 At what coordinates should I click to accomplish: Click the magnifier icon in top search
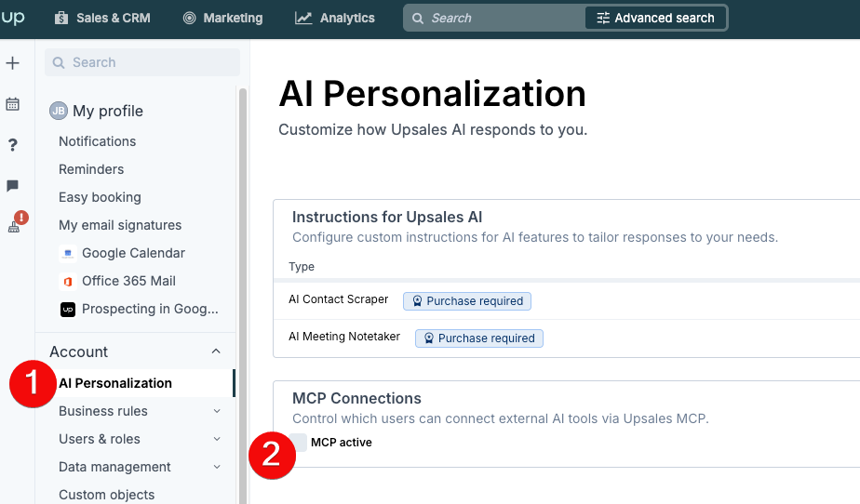click(x=418, y=19)
